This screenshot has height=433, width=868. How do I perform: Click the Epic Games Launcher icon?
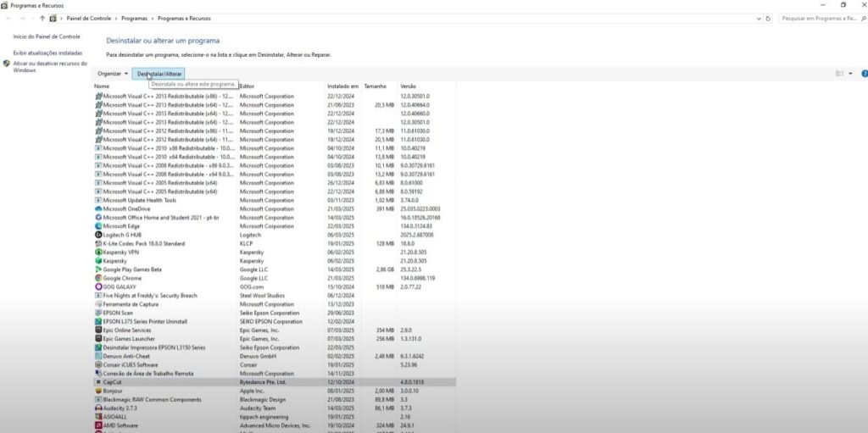click(x=98, y=339)
